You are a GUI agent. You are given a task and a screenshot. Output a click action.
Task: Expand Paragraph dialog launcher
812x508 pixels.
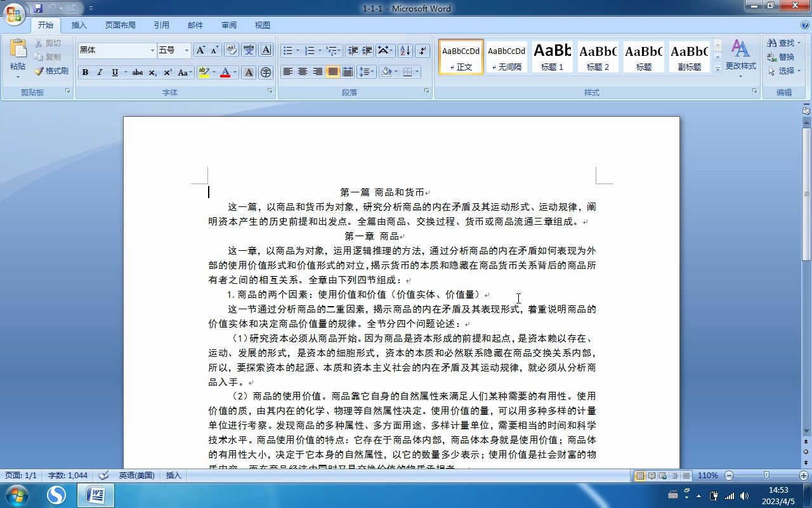427,91
